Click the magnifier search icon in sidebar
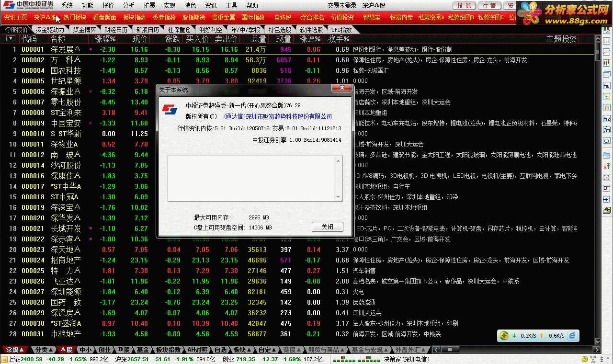613x364 pixels. tap(606, 141)
